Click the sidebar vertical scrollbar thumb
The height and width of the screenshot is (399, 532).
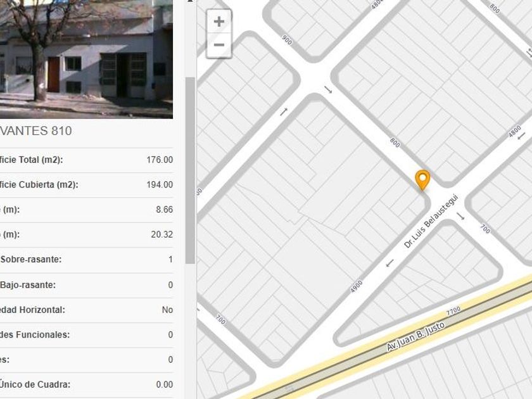tap(191, 170)
